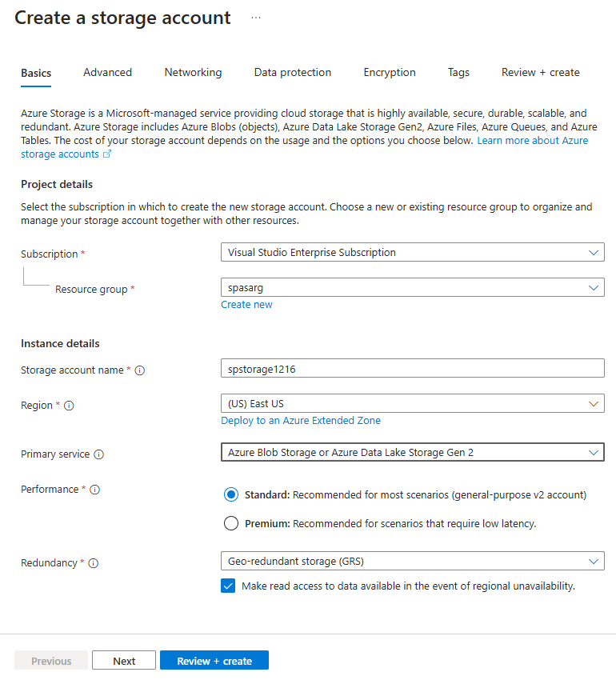Open the Subscription dropdown
Viewport: 616px width, 680px height.
[594, 252]
